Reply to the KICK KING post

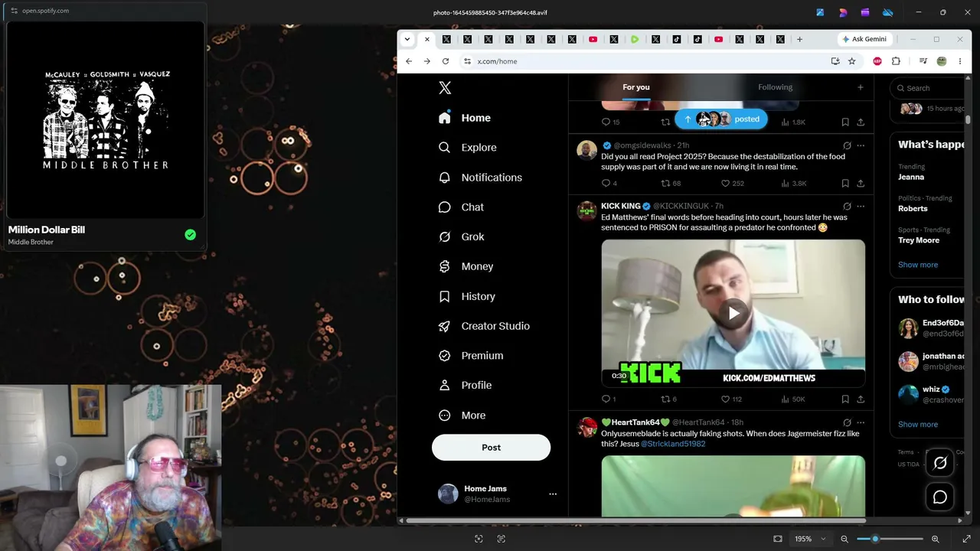pos(606,399)
